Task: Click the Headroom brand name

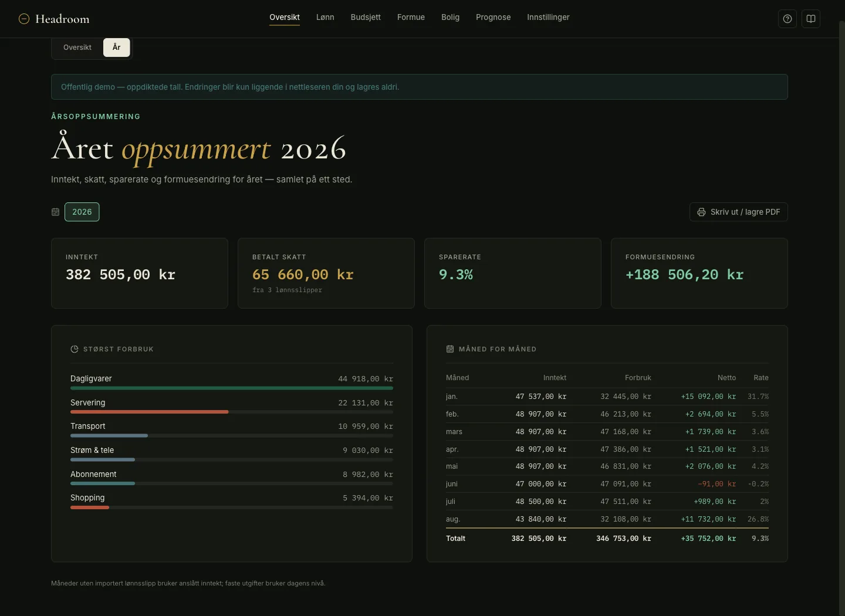Action: point(62,19)
